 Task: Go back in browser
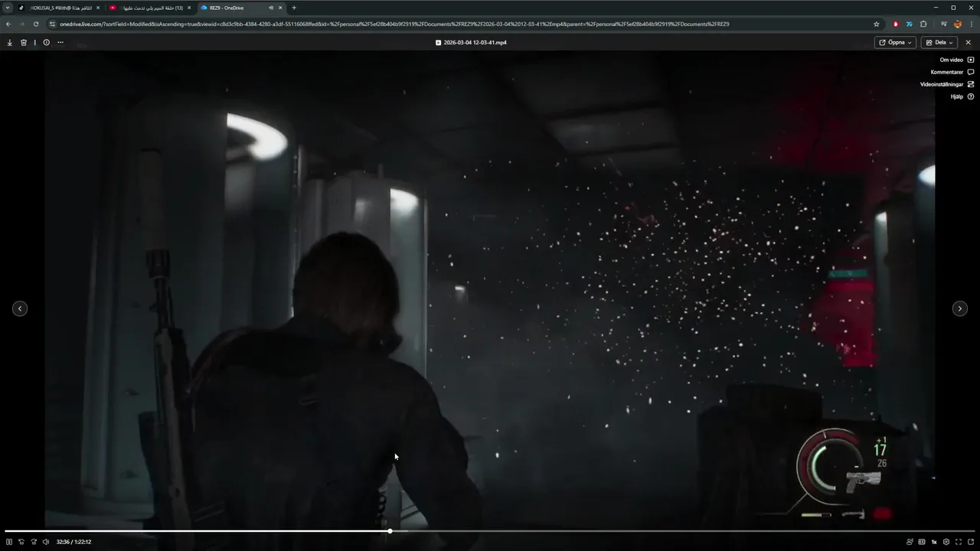(x=8, y=24)
